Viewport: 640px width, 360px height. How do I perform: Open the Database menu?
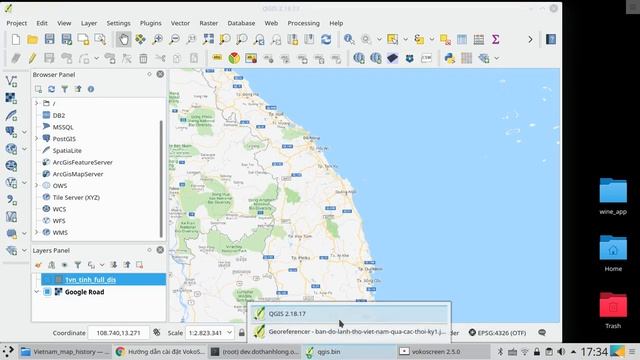pos(241,23)
